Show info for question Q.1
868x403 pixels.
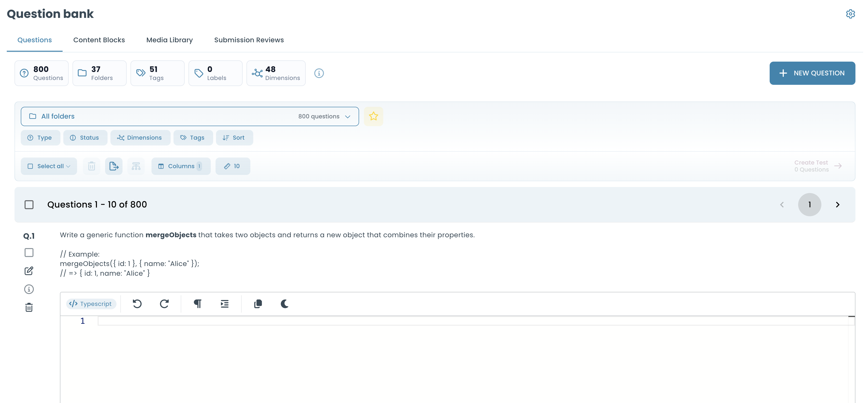[x=29, y=289]
